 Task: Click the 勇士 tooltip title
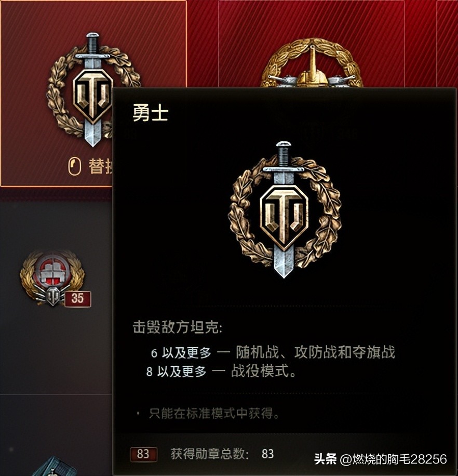pos(150,113)
